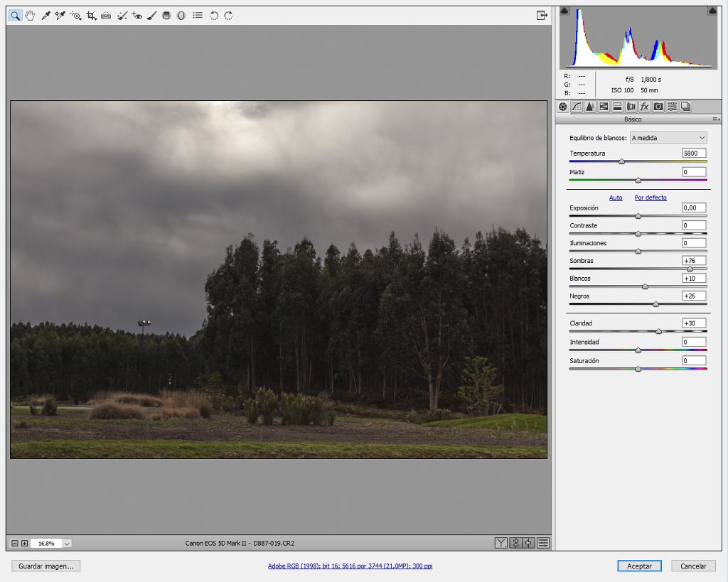Click the Claridad value field showing +30
Screen dimensions: 728x582
pyautogui.click(x=694, y=323)
